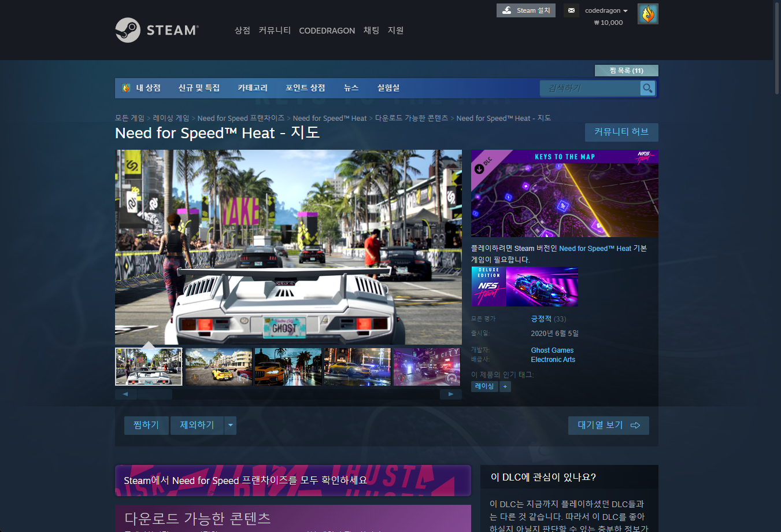The width and height of the screenshot is (781, 532).
Task: Click the 레이싱 게임 breadcrumb
Action: tap(171, 118)
